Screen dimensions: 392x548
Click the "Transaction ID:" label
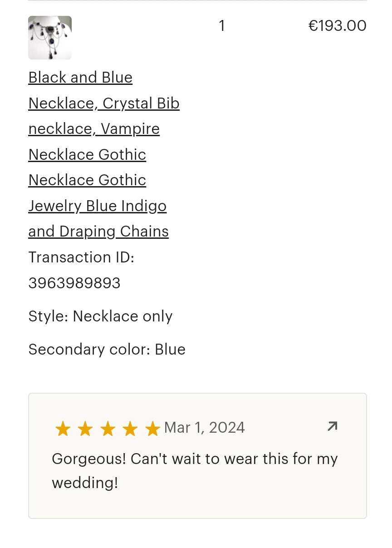81,257
